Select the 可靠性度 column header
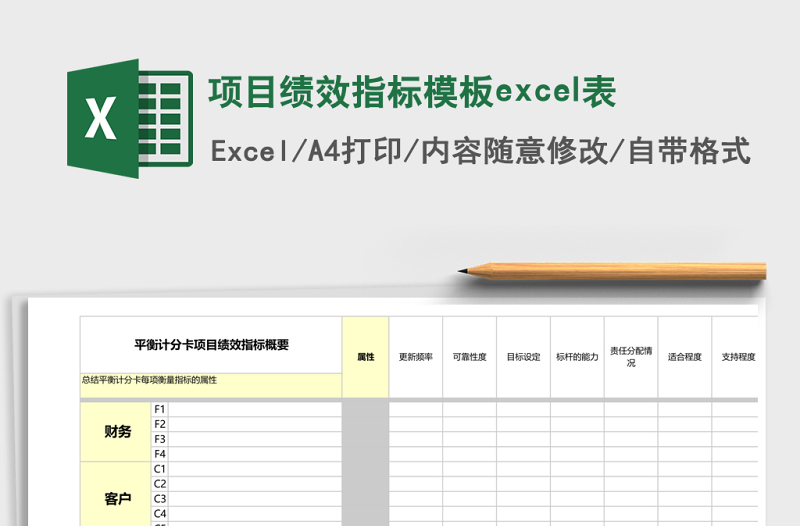 point(469,357)
